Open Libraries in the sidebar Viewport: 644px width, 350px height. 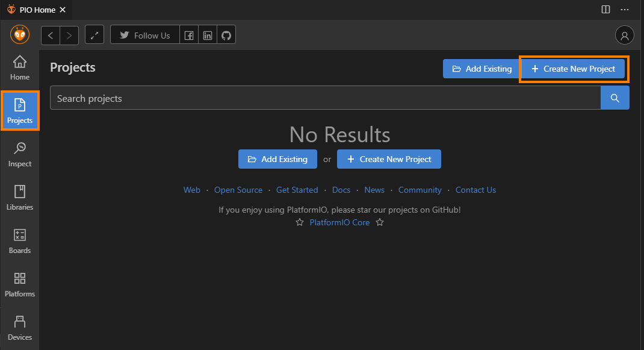(20, 198)
